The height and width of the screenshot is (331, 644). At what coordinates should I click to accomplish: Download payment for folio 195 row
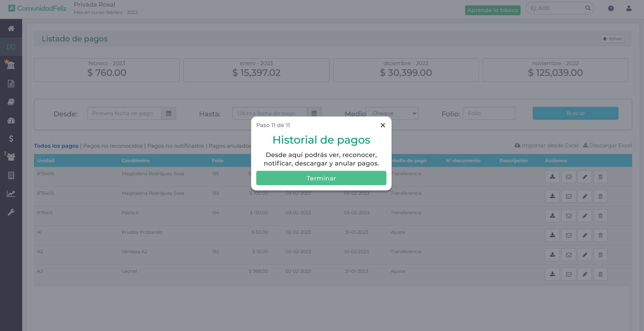552,177
